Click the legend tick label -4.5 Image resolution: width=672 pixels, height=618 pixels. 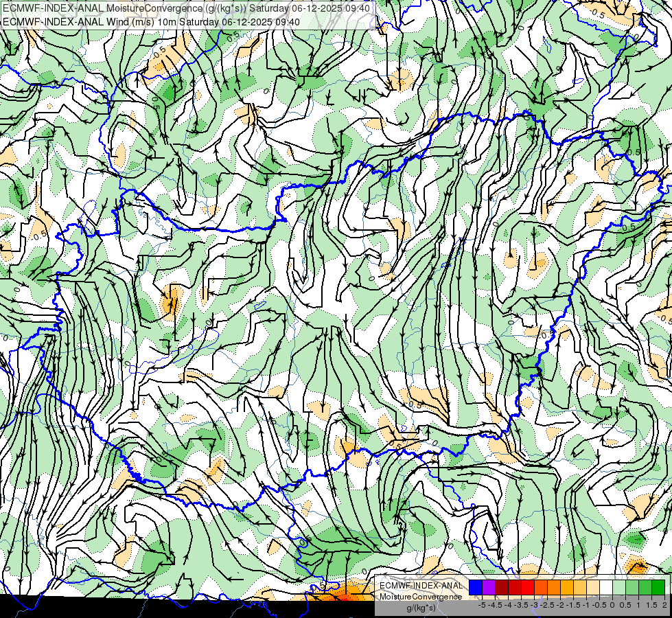tap(496, 605)
